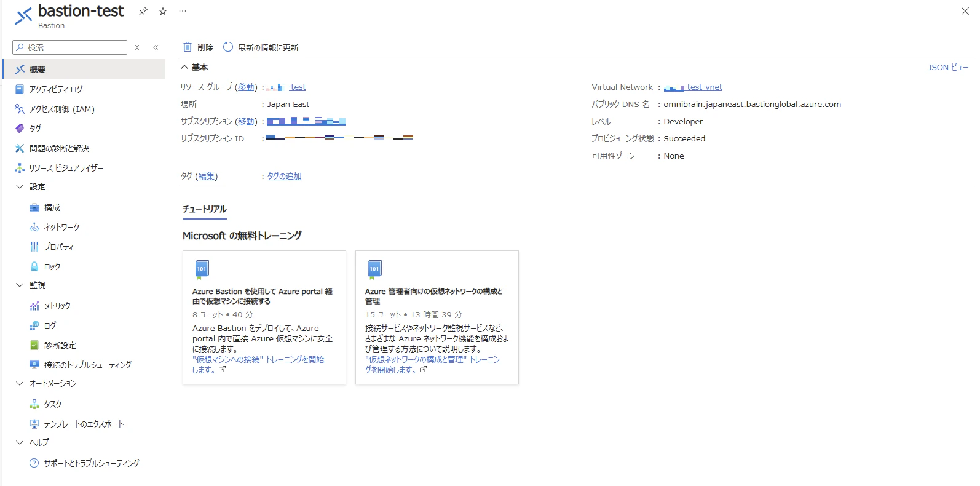Click the 構成 configuration icon
The width and height of the screenshot is (980, 486).
coord(34,207)
